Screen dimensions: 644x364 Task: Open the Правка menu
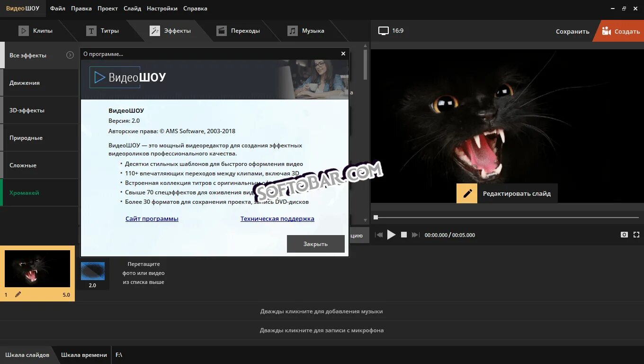click(x=81, y=9)
